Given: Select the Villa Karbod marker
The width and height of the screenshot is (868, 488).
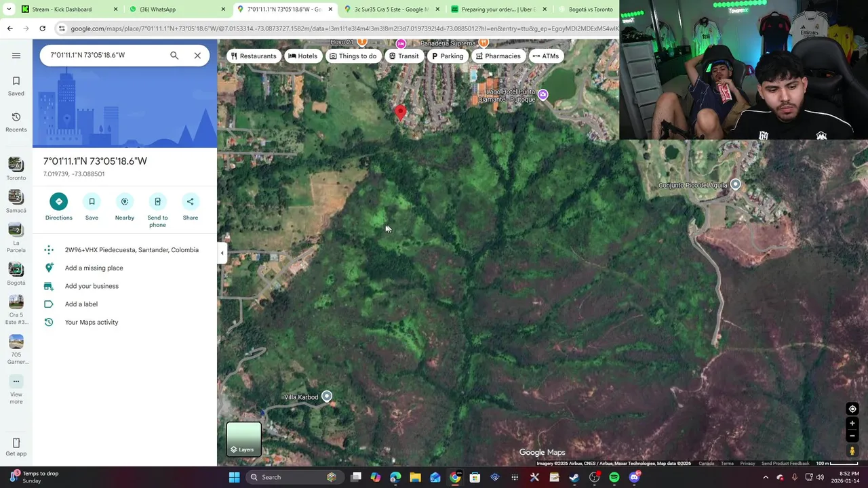Looking at the screenshot, I should pyautogui.click(x=327, y=396).
